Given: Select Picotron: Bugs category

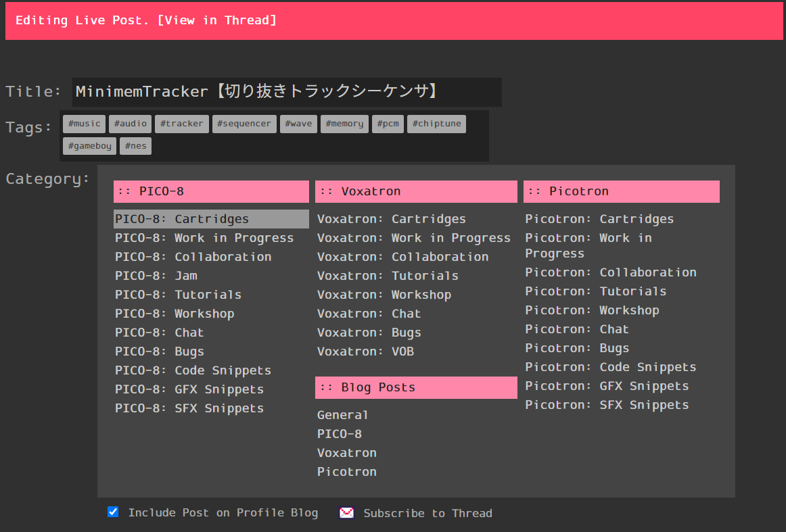Looking at the screenshot, I should 577,348.
